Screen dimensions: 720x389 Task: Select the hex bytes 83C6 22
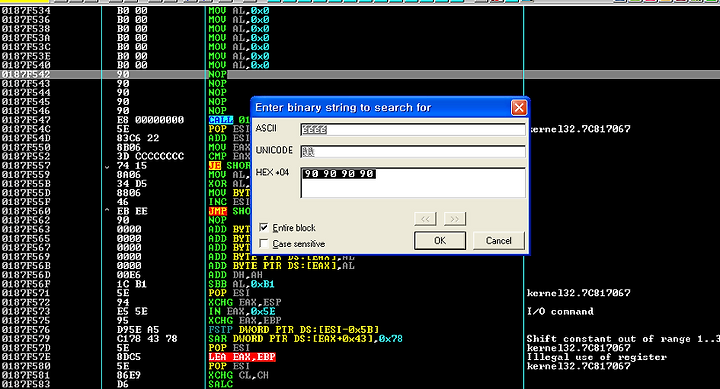(x=138, y=138)
